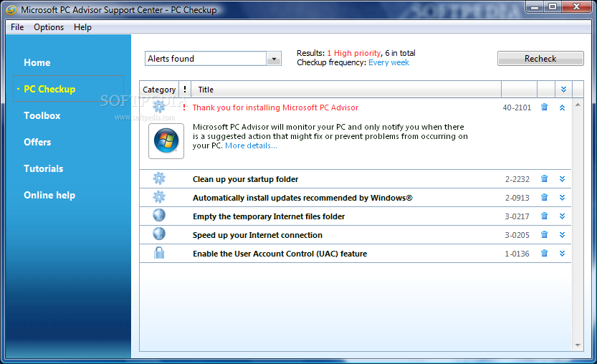Image resolution: width=597 pixels, height=364 pixels.
Task: Maximize the PC Advisor window
Action: coord(553,7)
